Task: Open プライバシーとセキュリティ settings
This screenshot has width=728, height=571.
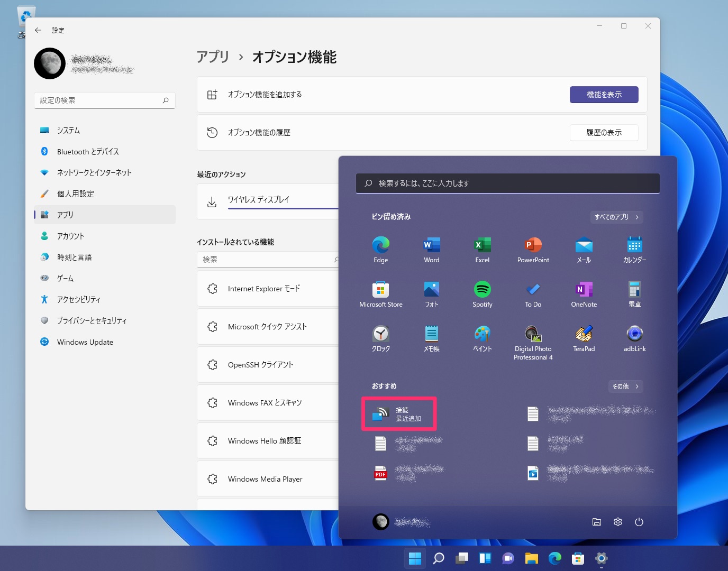Action: click(105, 320)
